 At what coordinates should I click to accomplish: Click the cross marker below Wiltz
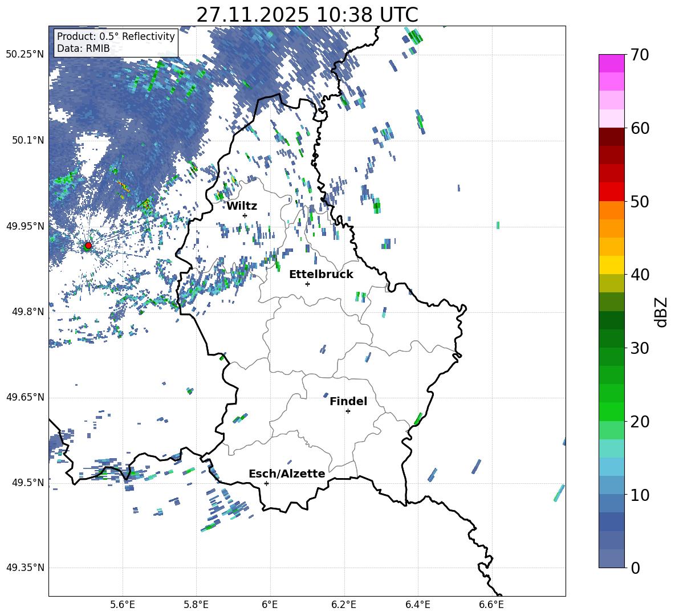[x=245, y=215]
